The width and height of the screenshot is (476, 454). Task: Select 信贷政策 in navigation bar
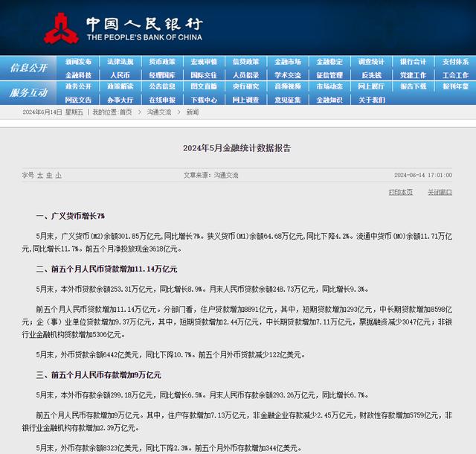coord(246,62)
